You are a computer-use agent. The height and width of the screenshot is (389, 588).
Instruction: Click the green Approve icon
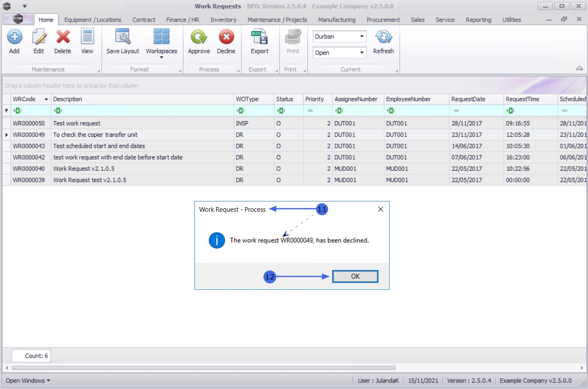(x=199, y=38)
